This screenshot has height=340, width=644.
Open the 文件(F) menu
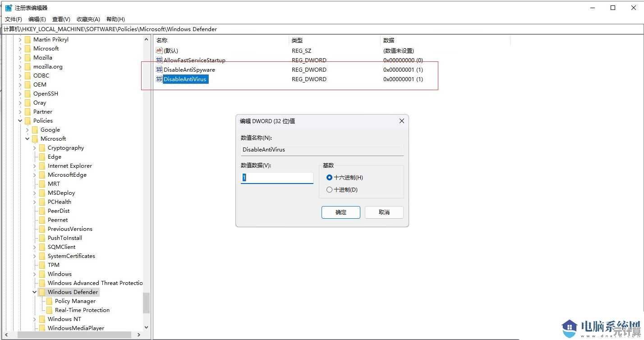(14, 19)
